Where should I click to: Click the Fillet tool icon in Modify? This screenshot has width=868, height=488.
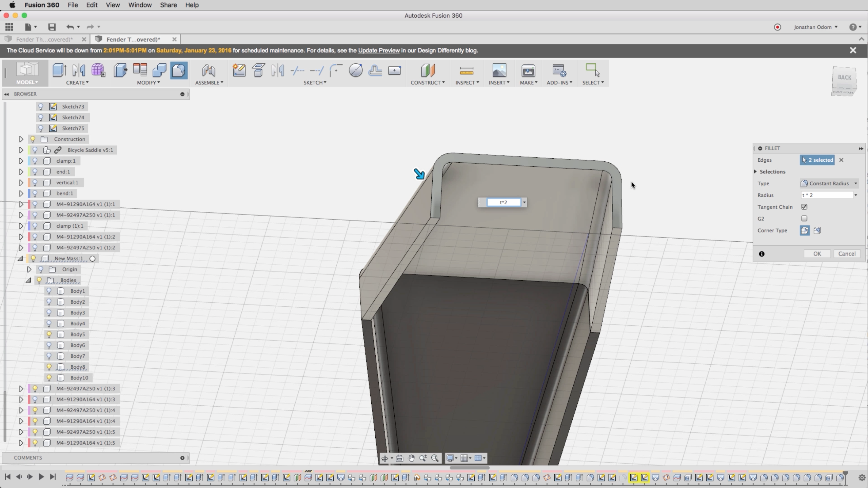(179, 70)
